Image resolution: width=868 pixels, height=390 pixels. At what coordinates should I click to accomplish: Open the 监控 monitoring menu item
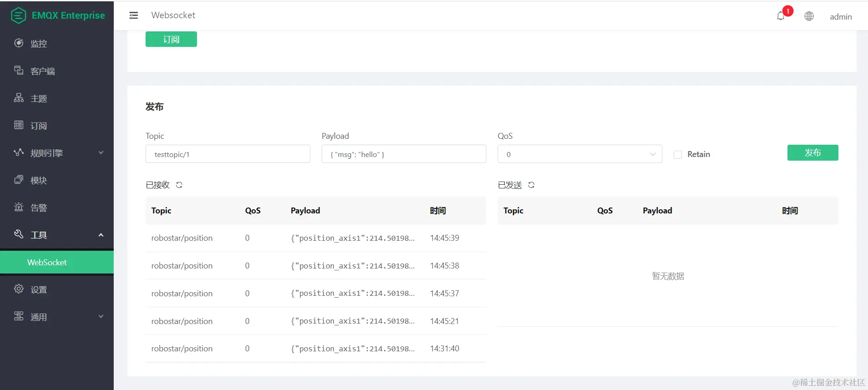[57, 43]
